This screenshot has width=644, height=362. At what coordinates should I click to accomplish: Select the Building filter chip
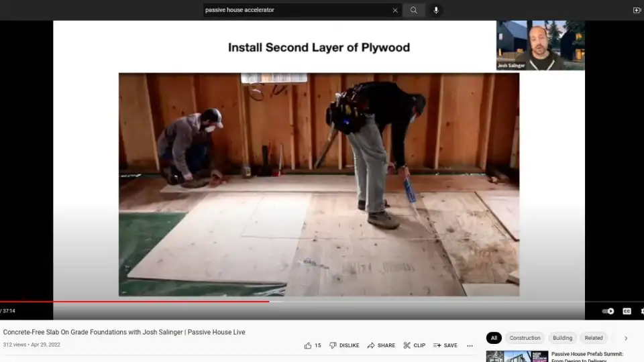click(562, 338)
